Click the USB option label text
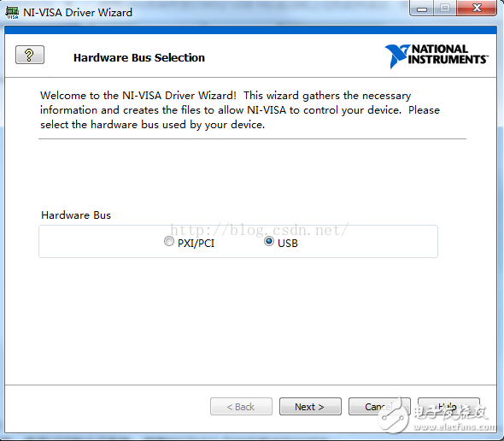 coord(288,244)
